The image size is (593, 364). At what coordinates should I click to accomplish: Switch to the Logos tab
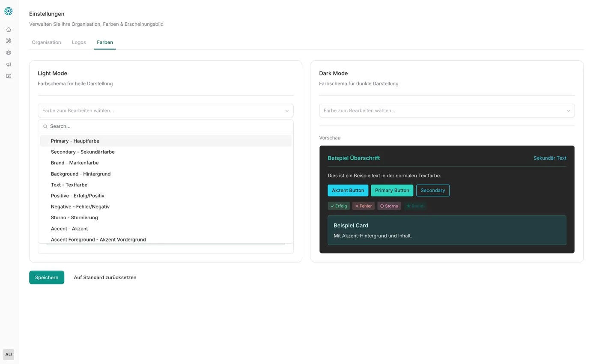79,42
